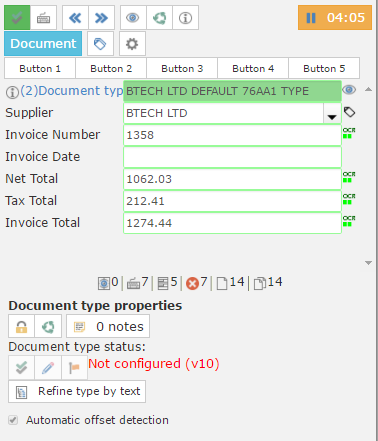Screen dimensions: 378x441
Task: Click the padlock lock icon under properties
Action: click(x=21, y=327)
